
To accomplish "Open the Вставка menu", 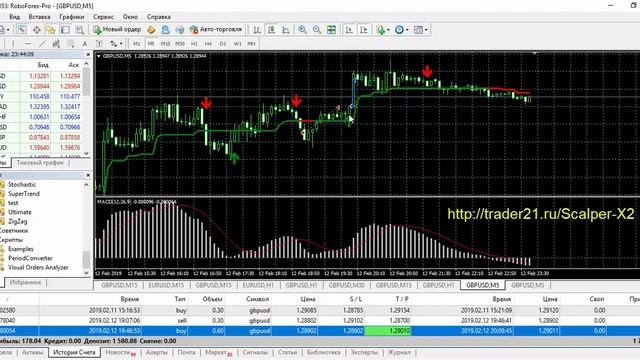I will click(40, 17).
